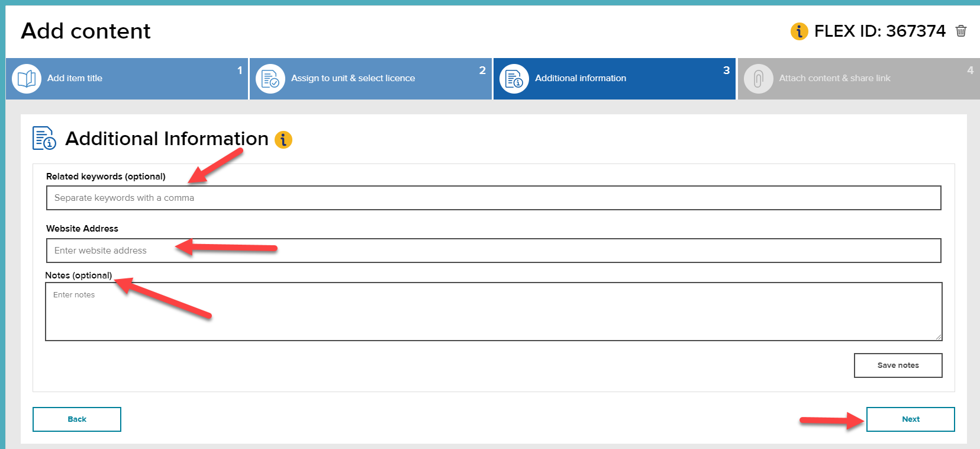
Task: Delete the item with the trash icon
Action: coord(961,31)
